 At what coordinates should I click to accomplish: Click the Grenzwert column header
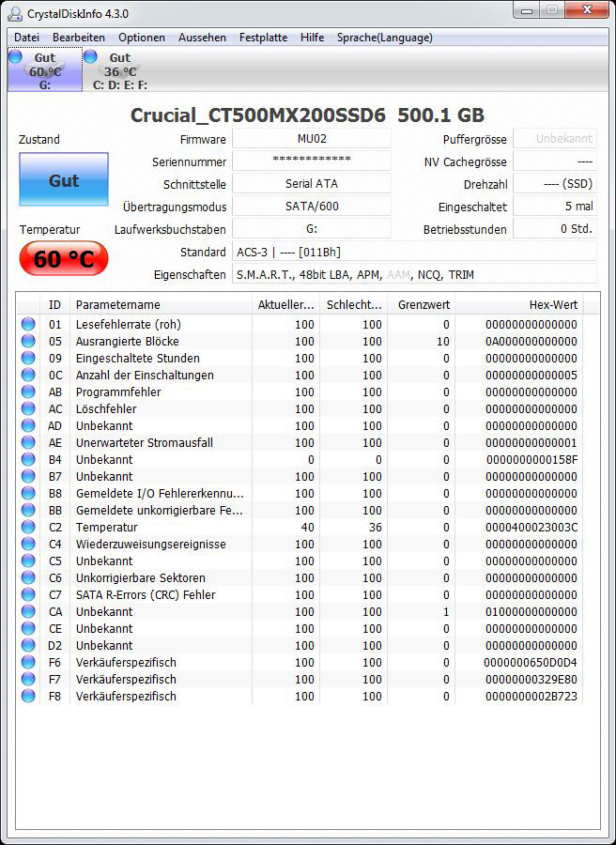(x=422, y=304)
